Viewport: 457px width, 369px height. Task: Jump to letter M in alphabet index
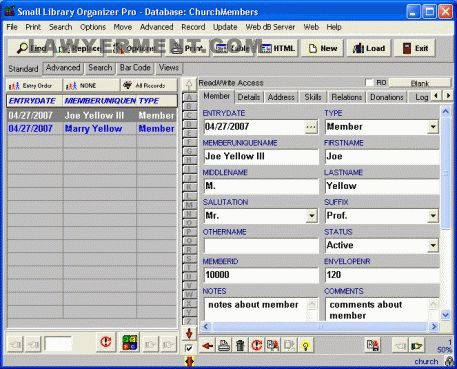[189, 205]
